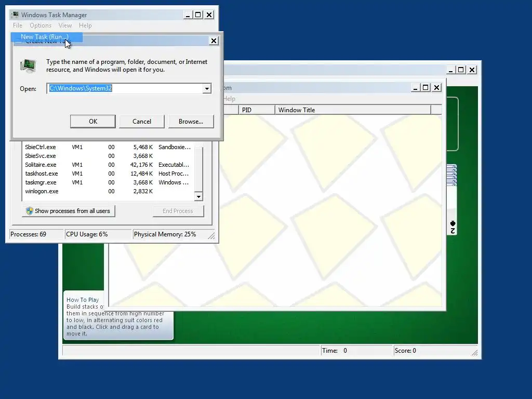The height and width of the screenshot is (399, 532).
Task: Maximize the PID list window
Action: (425, 87)
